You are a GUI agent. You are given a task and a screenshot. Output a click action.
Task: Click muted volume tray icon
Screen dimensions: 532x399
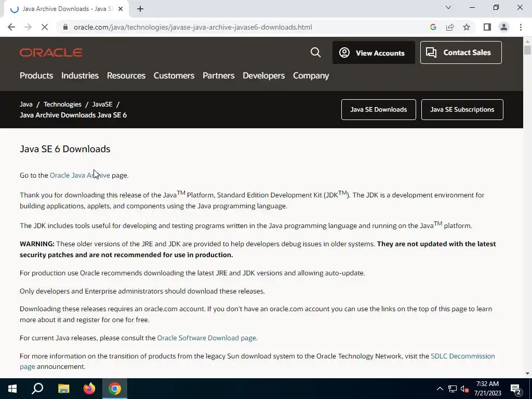(x=464, y=389)
